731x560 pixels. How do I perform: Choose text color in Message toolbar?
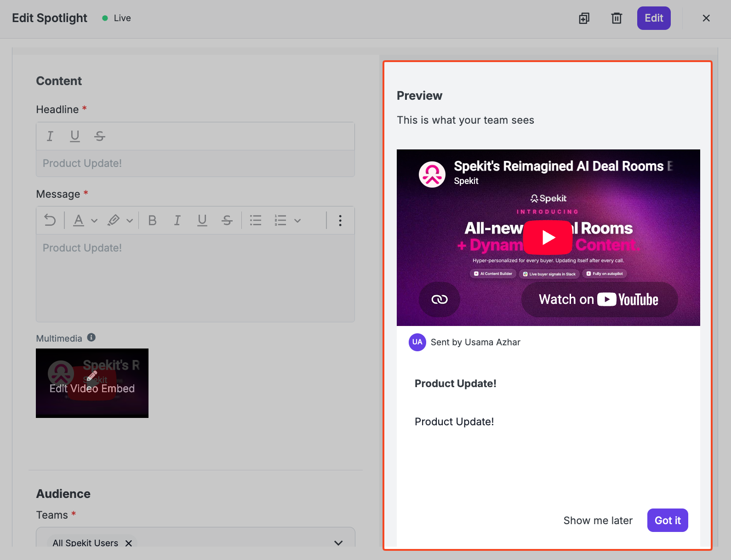[x=79, y=221]
